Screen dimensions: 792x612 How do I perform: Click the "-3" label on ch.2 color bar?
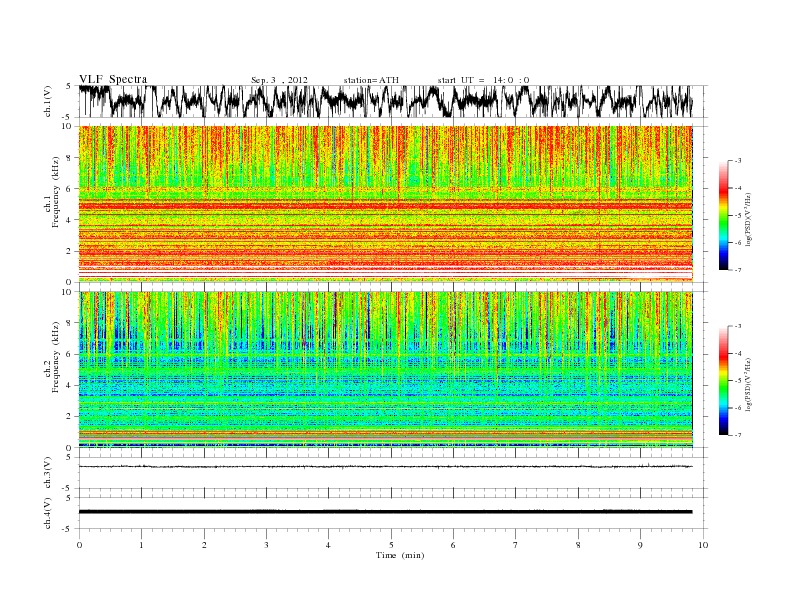[738, 326]
